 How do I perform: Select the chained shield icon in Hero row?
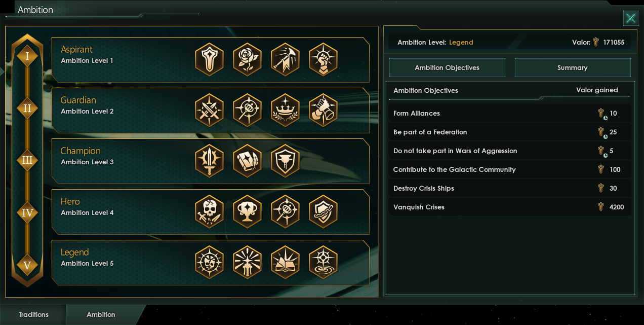[x=323, y=211]
